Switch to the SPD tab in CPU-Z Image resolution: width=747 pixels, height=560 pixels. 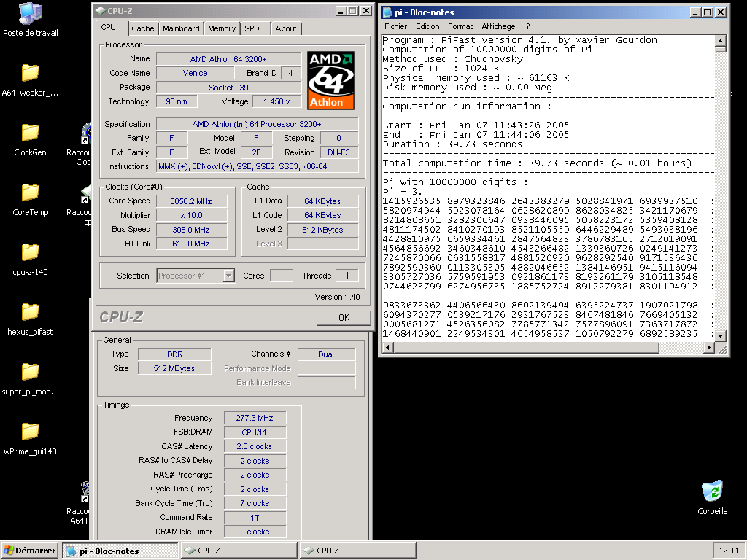pos(252,28)
